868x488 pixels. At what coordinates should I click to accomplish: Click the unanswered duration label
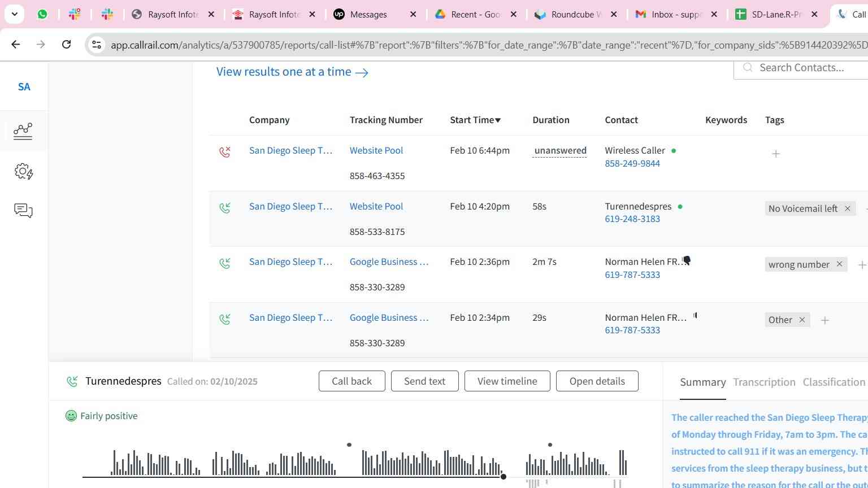(x=560, y=150)
